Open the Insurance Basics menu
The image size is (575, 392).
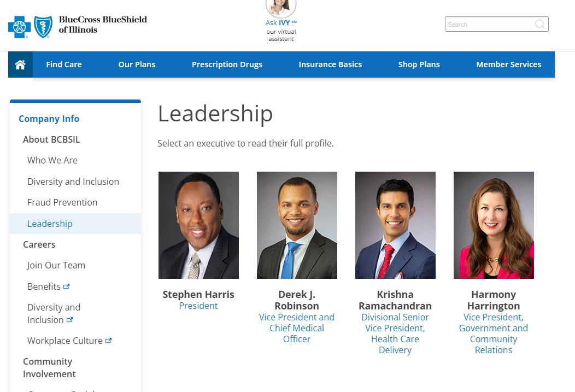(330, 65)
